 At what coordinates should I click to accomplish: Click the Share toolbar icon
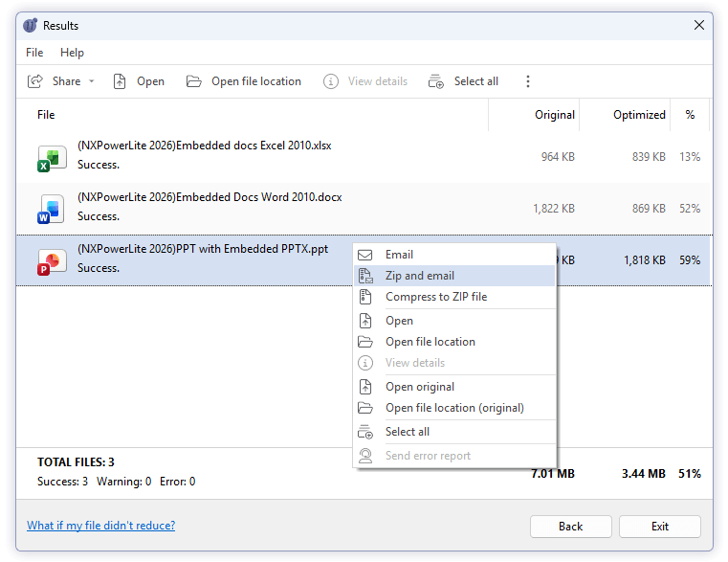[x=35, y=81]
